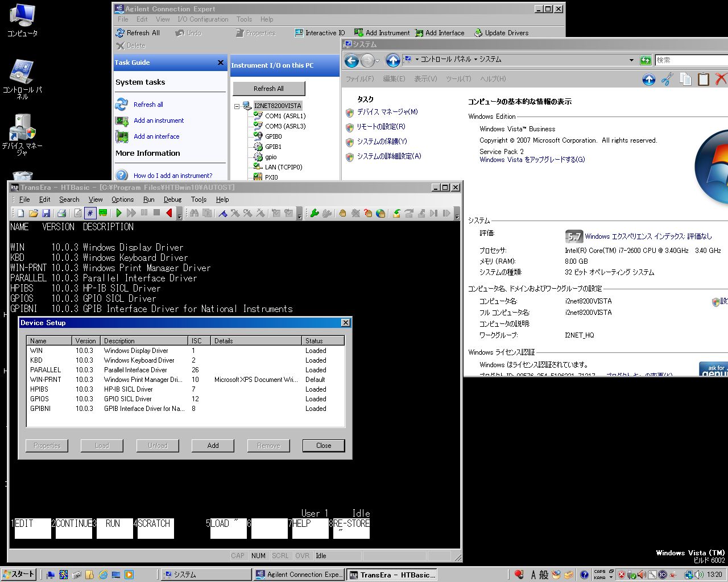Viewport: 728px width, 582px height.
Task: Open I/O Configuration menu in Agilent Connection Expert
Action: tap(203, 19)
